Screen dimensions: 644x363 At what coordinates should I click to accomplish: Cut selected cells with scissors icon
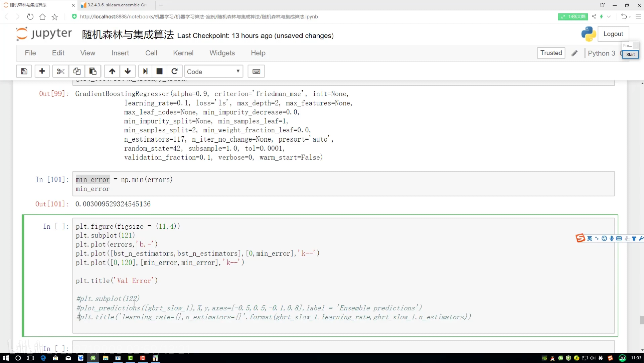[61, 71]
